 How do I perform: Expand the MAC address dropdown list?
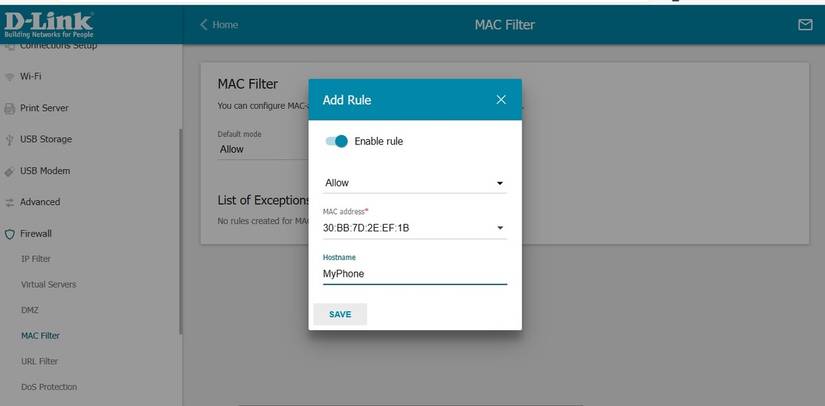pyautogui.click(x=499, y=228)
